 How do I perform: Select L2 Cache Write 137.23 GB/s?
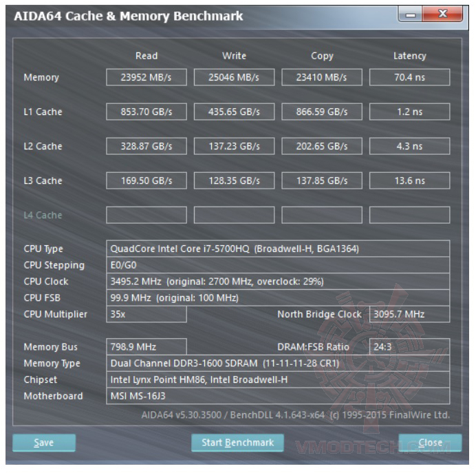tap(234, 146)
